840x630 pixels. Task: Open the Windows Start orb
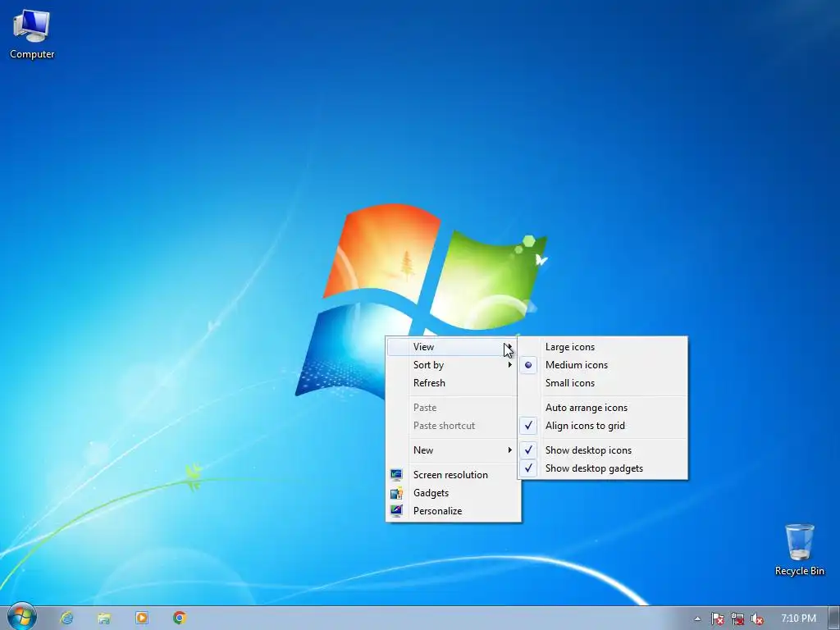[21, 617]
